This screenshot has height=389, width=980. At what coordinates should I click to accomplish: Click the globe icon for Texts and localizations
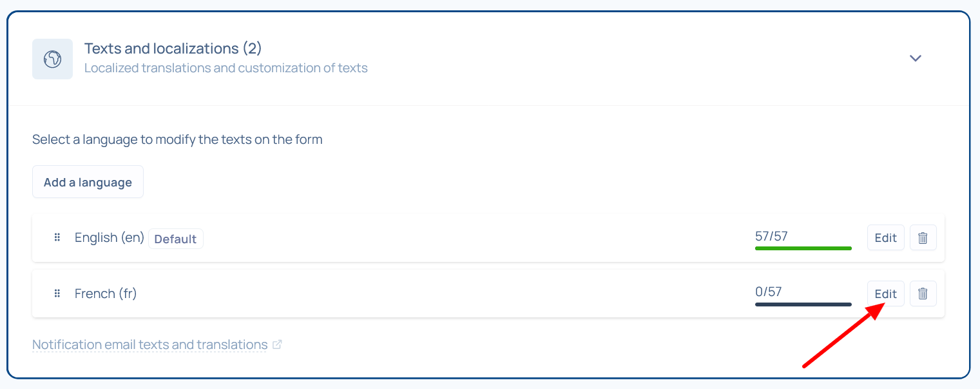(52, 59)
